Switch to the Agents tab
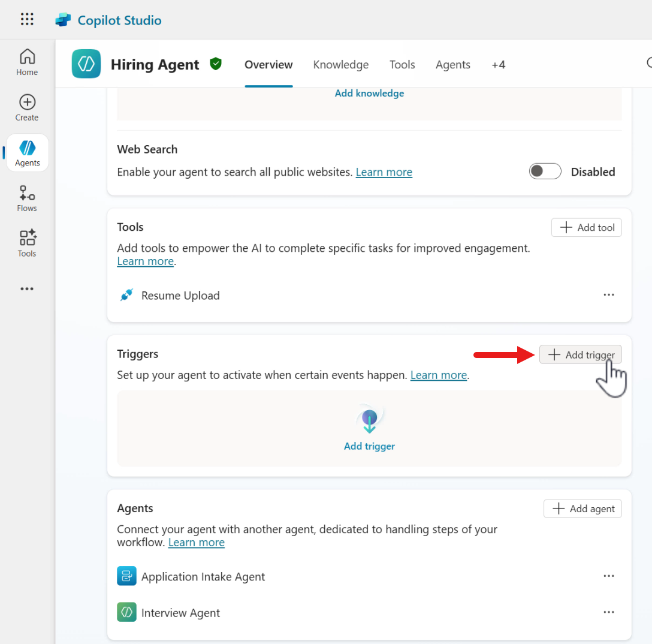 (x=452, y=65)
